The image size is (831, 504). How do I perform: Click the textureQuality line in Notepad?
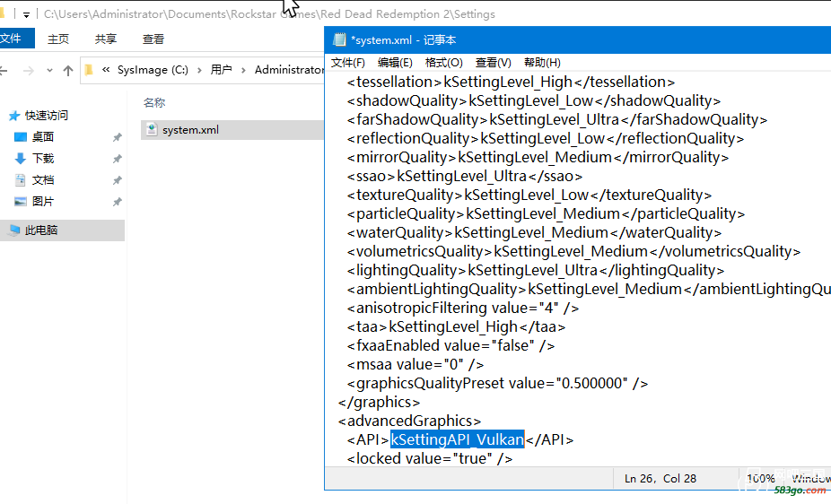coord(529,195)
